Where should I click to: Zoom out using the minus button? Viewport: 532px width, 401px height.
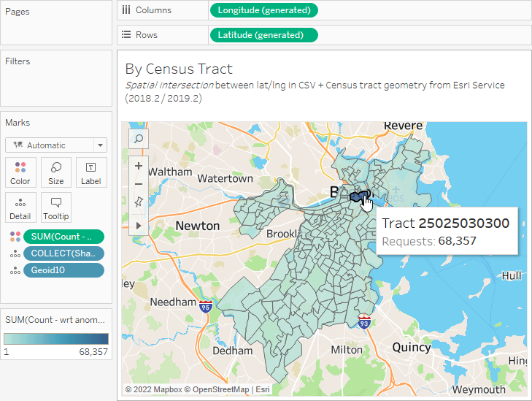click(x=139, y=184)
